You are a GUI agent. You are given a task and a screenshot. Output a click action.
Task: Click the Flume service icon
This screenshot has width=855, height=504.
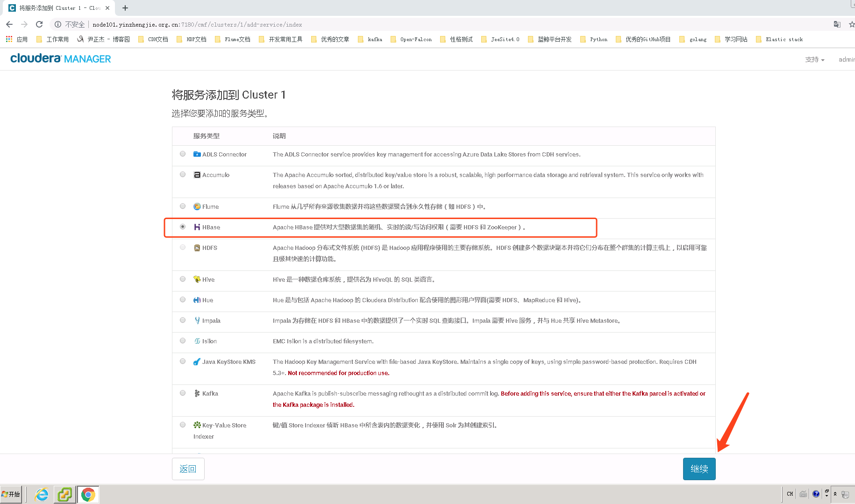[197, 206]
